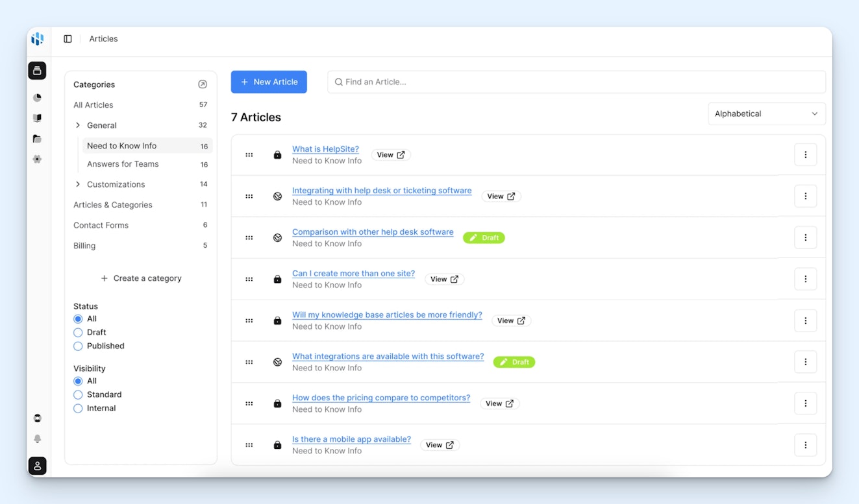Open three-dot menu for What is HelpSite?
859x504 pixels.
tap(805, 155)
